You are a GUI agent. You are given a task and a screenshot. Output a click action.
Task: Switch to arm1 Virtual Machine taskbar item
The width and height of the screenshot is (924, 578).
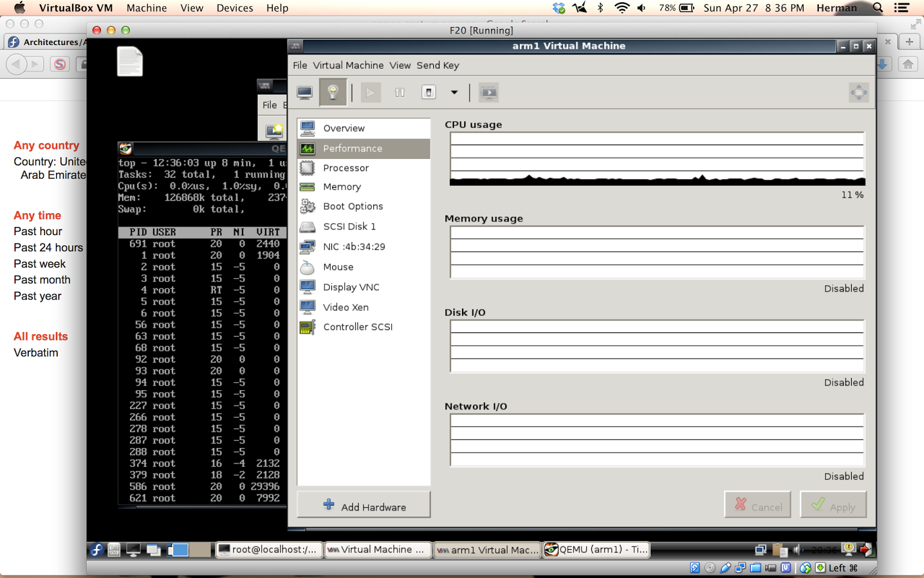[487, 550]
